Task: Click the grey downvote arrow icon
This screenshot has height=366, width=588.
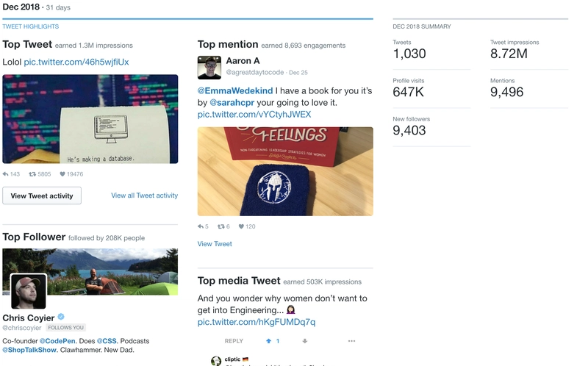Action: coord(305,341)
